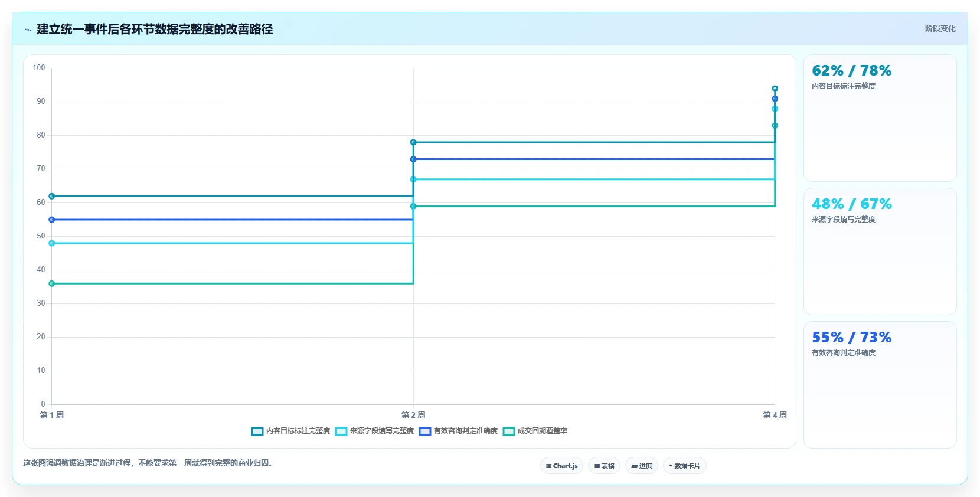Click the y-axis tick label 0
The height and width of the screenshot is (497, 980).
pos(43,404)
